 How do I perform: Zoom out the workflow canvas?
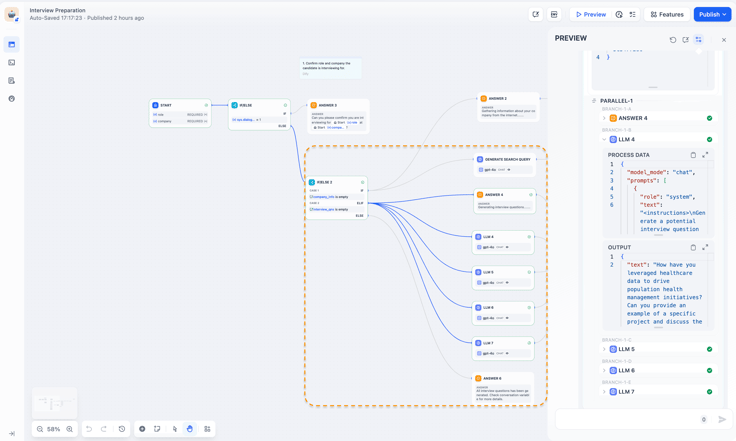coord(40,429)
